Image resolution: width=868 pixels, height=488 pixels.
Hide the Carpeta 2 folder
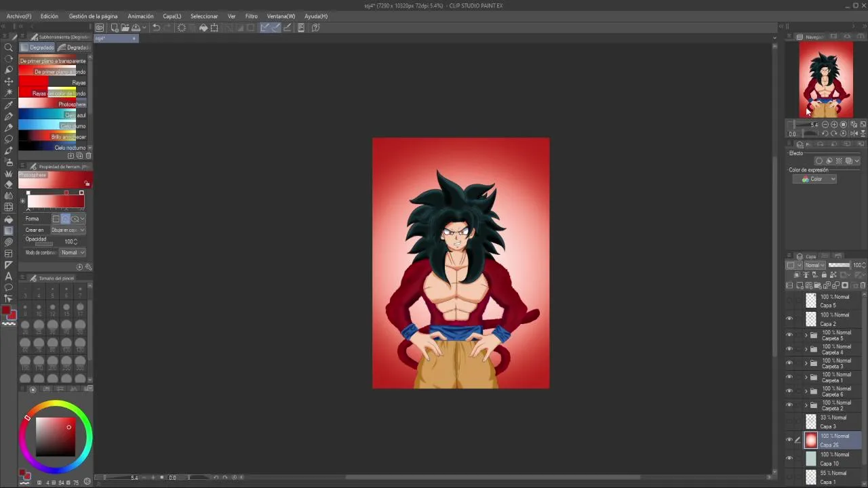789,405
